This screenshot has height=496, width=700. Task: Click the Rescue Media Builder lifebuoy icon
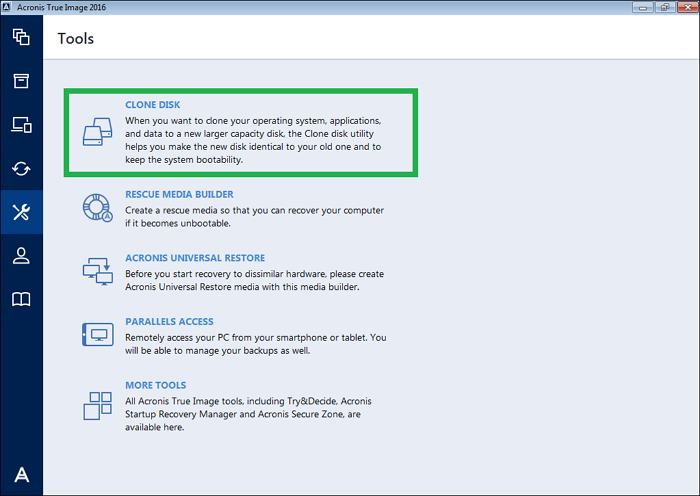(98, 207)
